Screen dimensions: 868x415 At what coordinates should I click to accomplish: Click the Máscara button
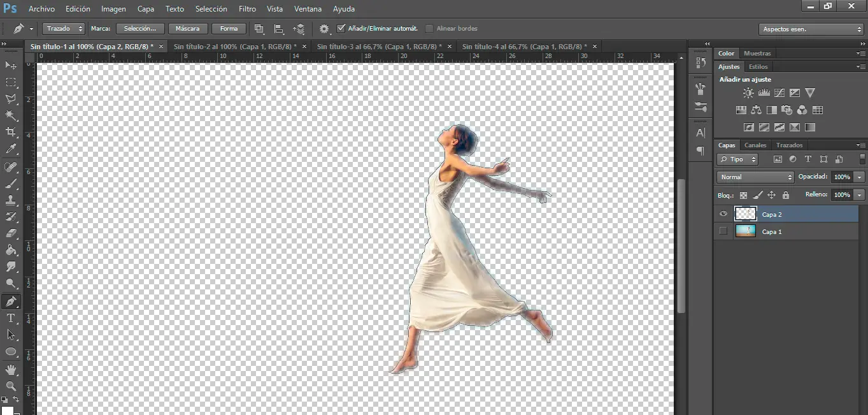pos(188,29)
